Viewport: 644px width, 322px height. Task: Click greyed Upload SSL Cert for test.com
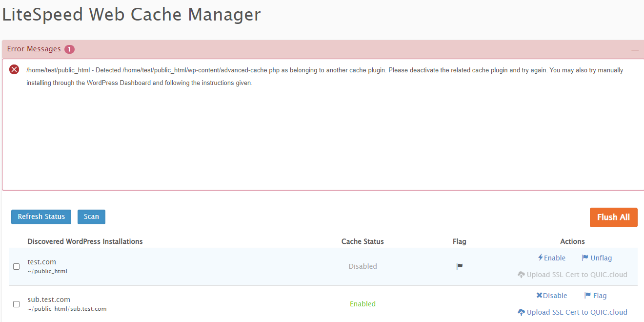572,275
